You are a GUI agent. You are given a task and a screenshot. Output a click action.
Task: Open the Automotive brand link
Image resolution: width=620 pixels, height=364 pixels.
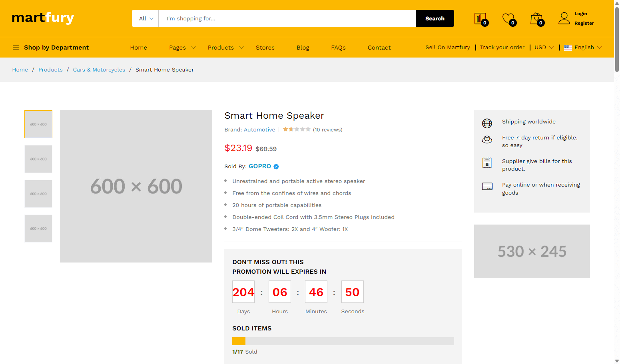[259, 129]
